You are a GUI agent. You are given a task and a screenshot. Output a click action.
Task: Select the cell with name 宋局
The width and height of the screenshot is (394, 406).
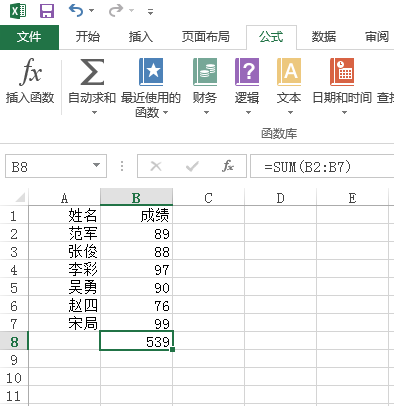[x=65, y=323]
